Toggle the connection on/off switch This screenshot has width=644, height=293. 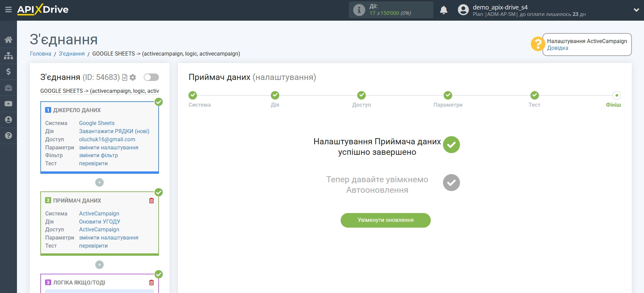pos(151,77)
